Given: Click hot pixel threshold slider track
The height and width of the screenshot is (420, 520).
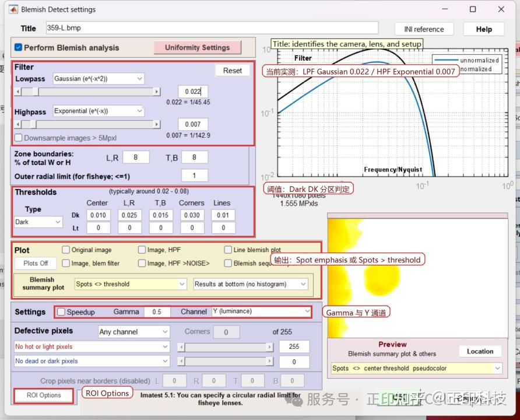Looking at the screenshot, I should 226,347.
